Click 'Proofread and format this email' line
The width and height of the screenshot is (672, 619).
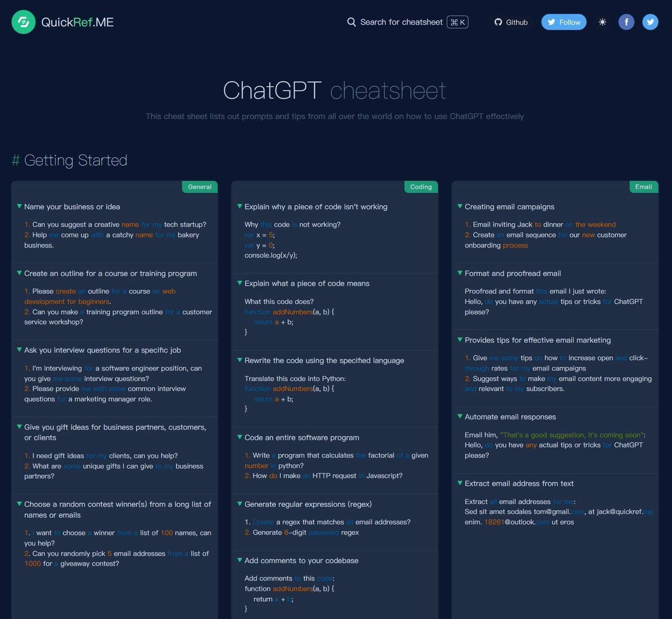pyautogui.click(x=535, y=291)
